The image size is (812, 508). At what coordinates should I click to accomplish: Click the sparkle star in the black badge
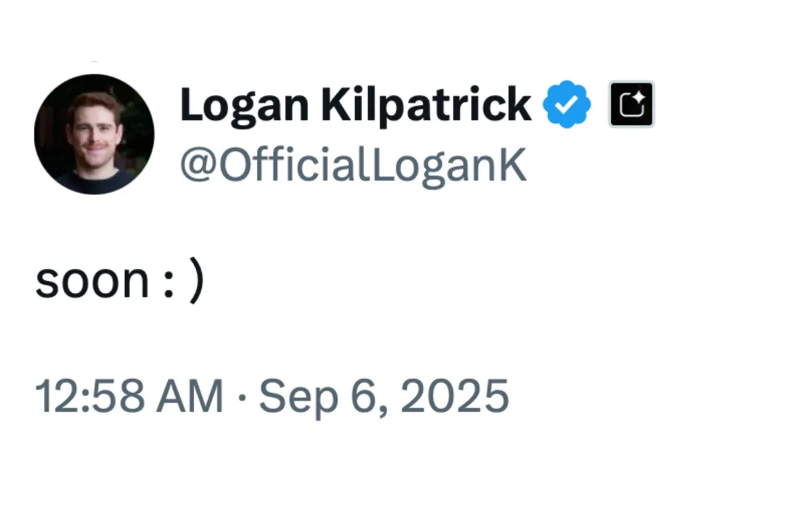[637, 99]
